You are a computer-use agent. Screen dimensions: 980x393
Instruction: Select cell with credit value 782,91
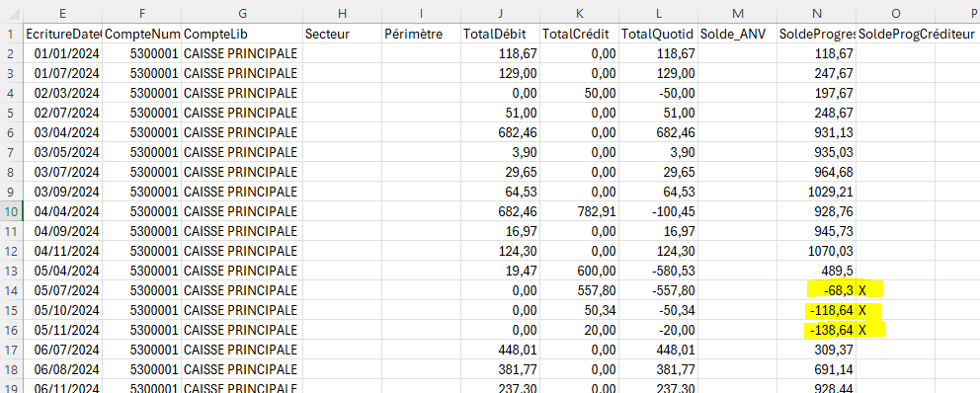point(579,211)
